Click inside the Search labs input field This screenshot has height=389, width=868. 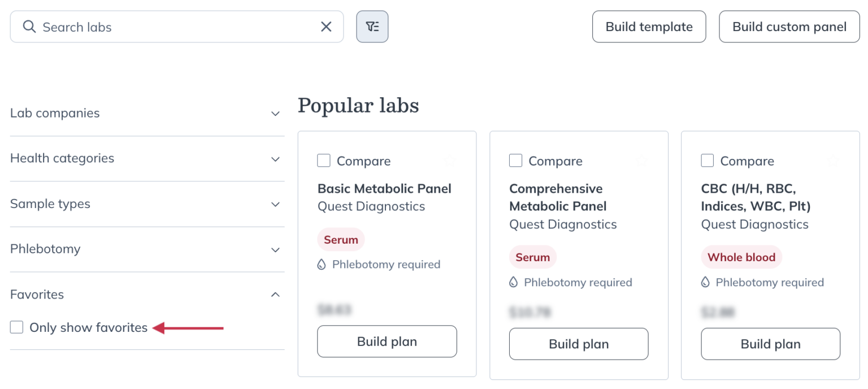170,26
